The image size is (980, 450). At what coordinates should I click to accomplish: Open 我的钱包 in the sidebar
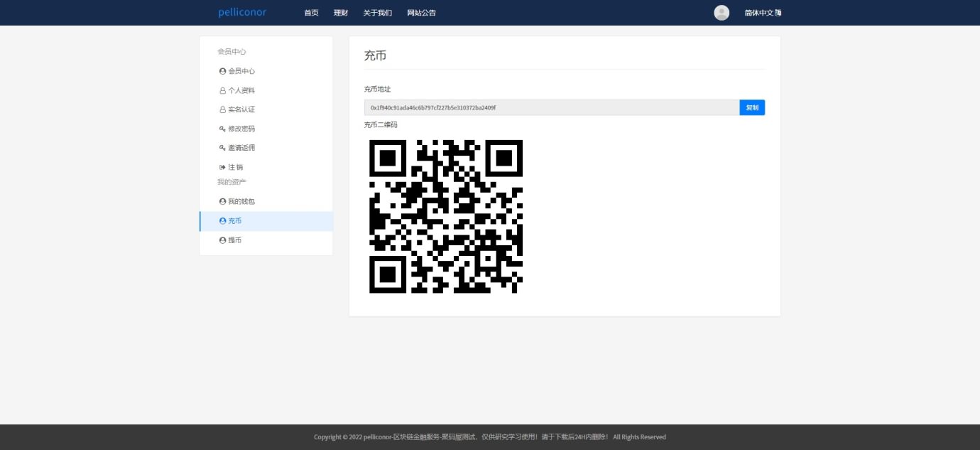(x=241, y=201)
